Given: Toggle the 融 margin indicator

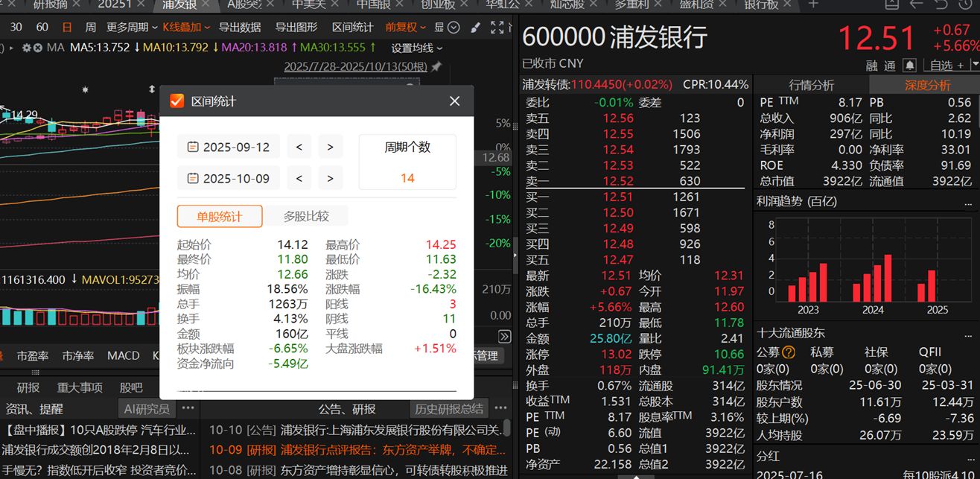Looking at the screenshot, I should point(870,65).
